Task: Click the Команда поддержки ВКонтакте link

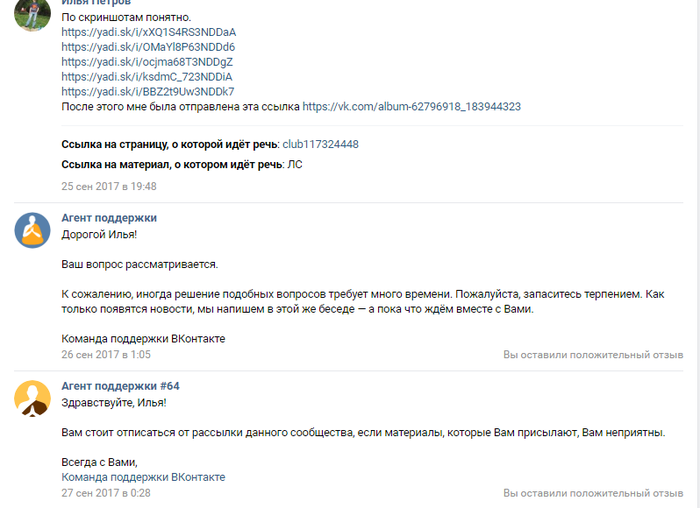Action: coord(143,477)
